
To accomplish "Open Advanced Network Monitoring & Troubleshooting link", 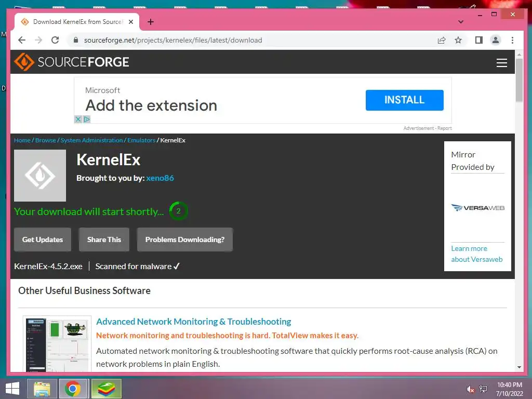I will (193, 322).
